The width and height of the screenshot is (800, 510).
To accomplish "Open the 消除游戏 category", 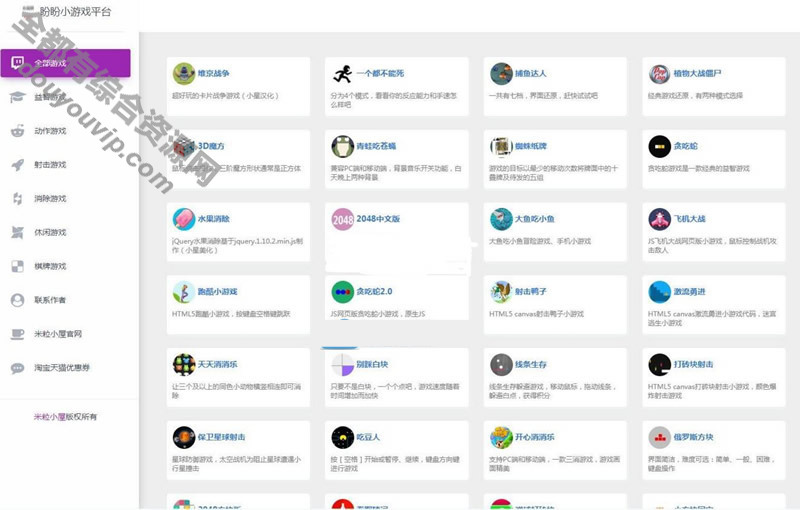I will point(50,199).
